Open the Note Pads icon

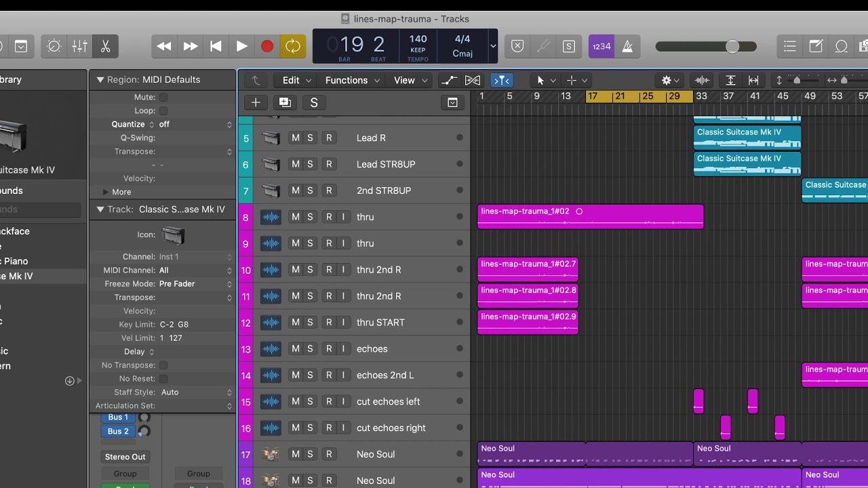pyautogui.click(x=816, y=46)
